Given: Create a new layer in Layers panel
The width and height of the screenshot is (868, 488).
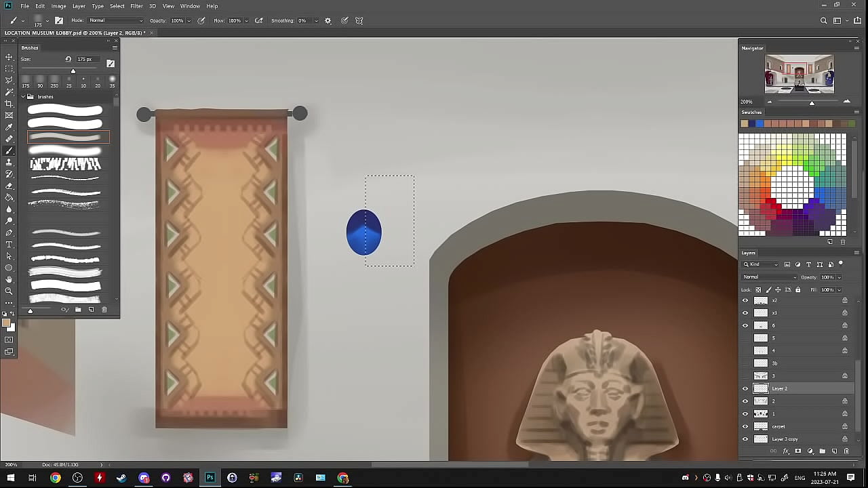Looking at the screenshot, I should tap(835, 451).
